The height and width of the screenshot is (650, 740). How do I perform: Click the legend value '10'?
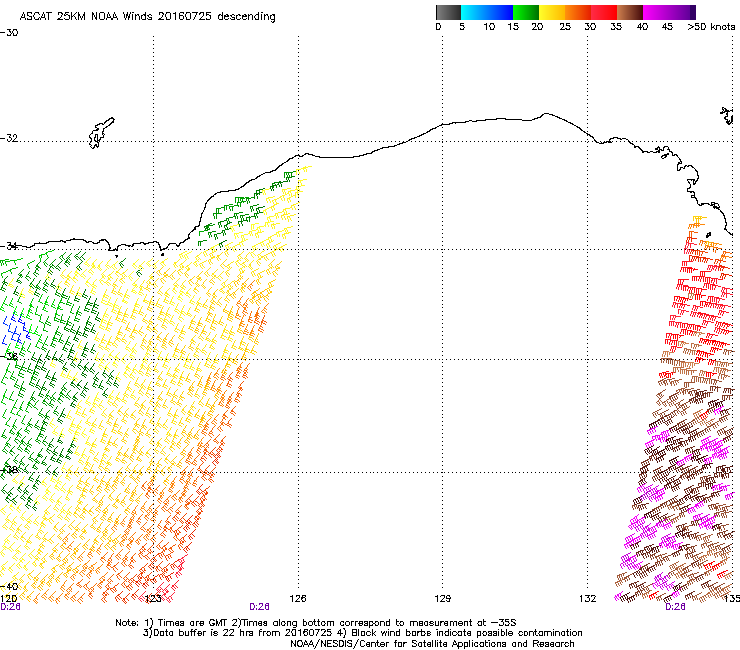point(489,27)
